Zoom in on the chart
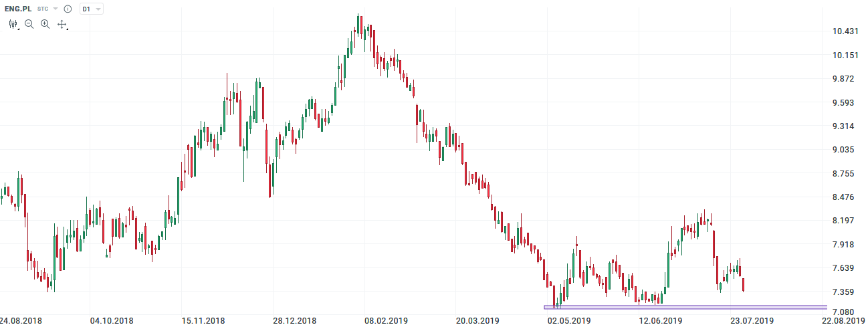 [45, 24]
